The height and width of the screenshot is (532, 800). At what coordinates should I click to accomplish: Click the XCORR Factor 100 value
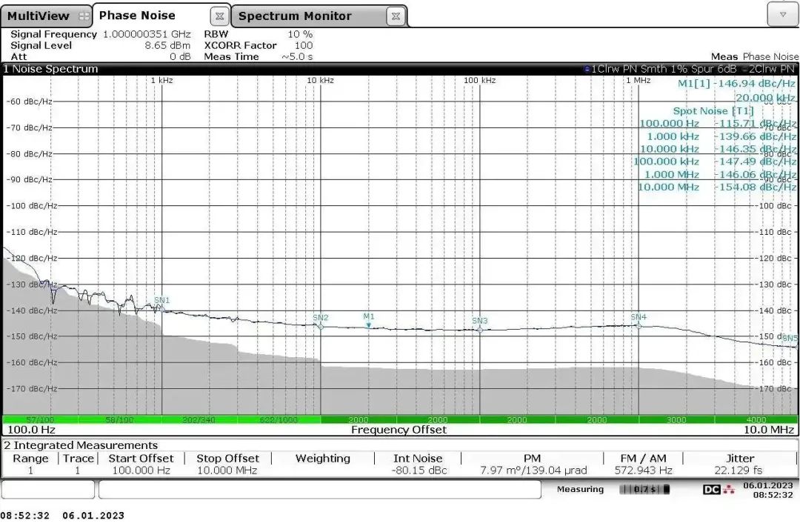(304, 45)
